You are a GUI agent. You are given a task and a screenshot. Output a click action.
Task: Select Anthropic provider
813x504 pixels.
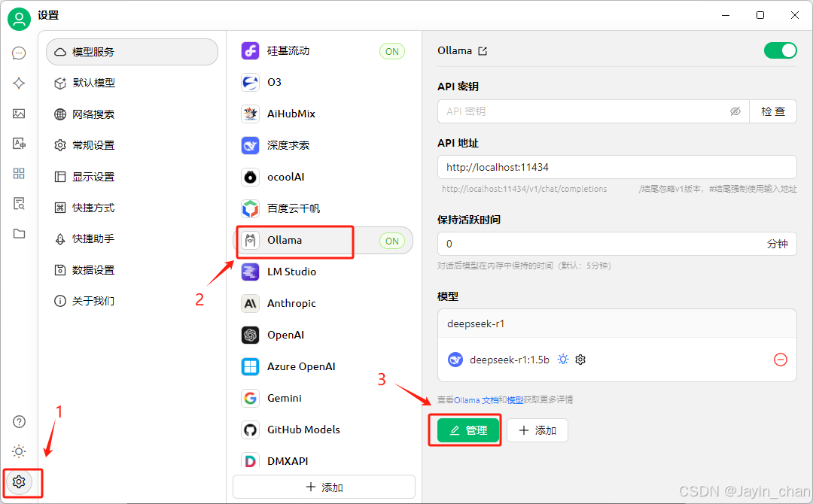pos(323,304)
